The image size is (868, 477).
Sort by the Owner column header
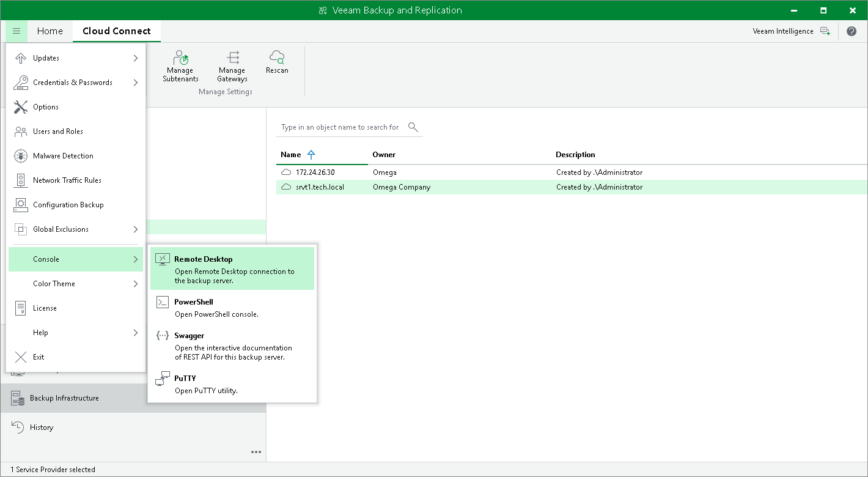tap(384, 155)
